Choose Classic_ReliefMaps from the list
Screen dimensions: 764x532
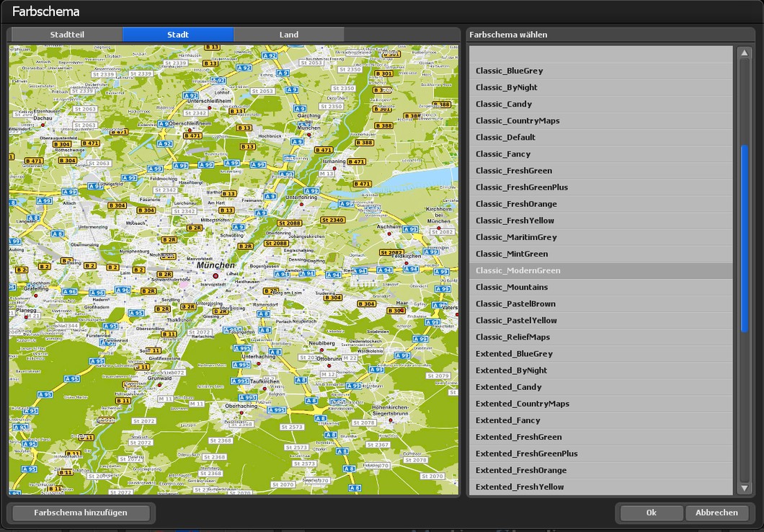512,337
